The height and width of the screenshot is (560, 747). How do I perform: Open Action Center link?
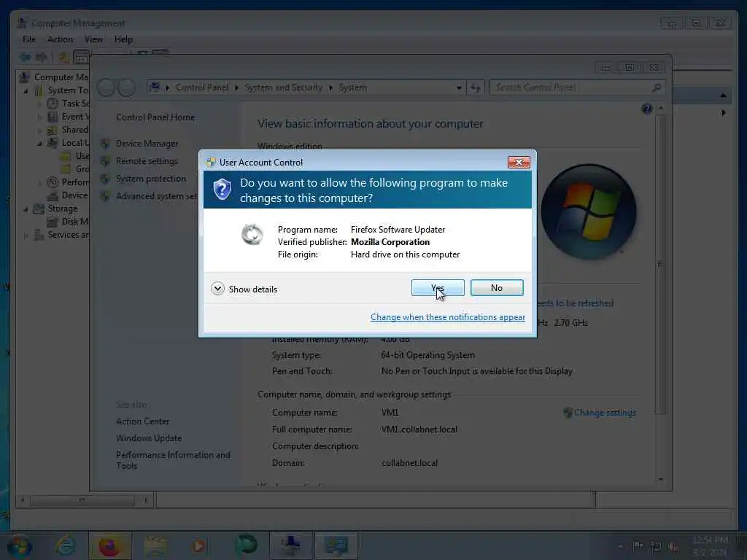click(142, 421)
